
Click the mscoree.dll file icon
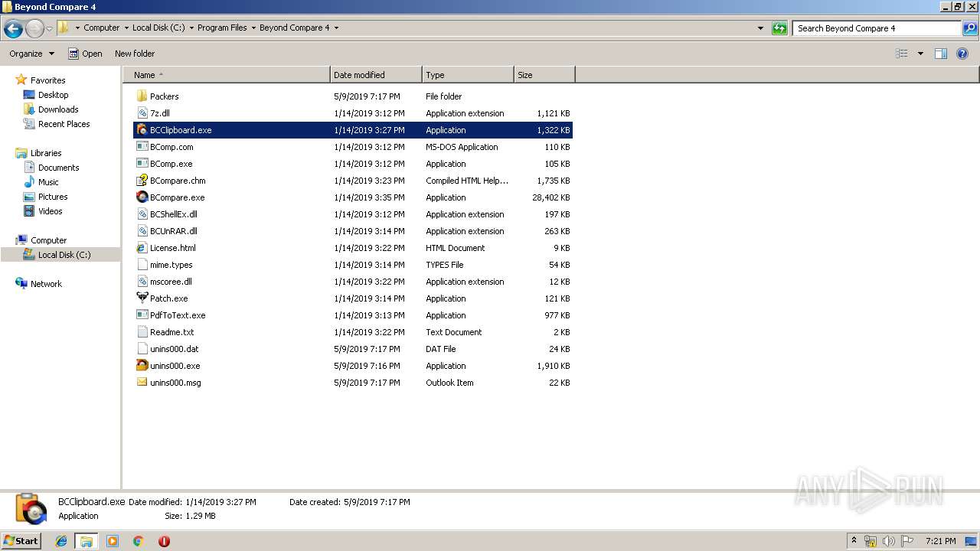point(142,281)
